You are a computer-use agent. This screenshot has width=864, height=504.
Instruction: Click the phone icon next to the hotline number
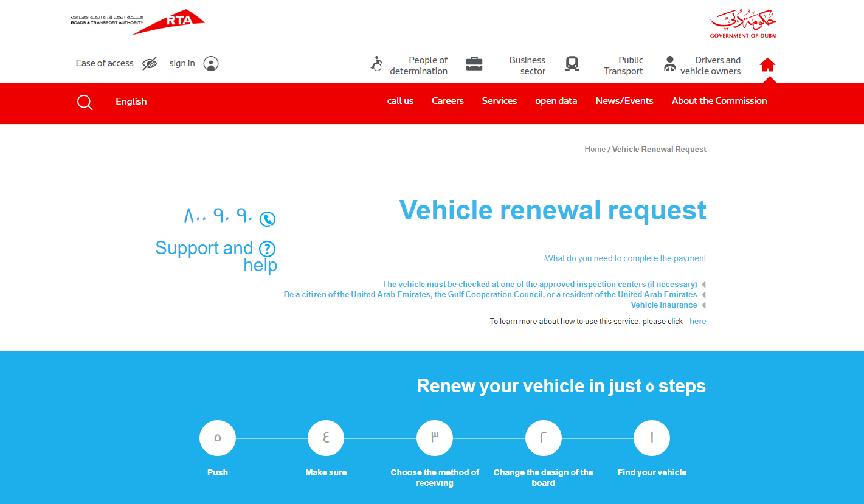point(268,219)
